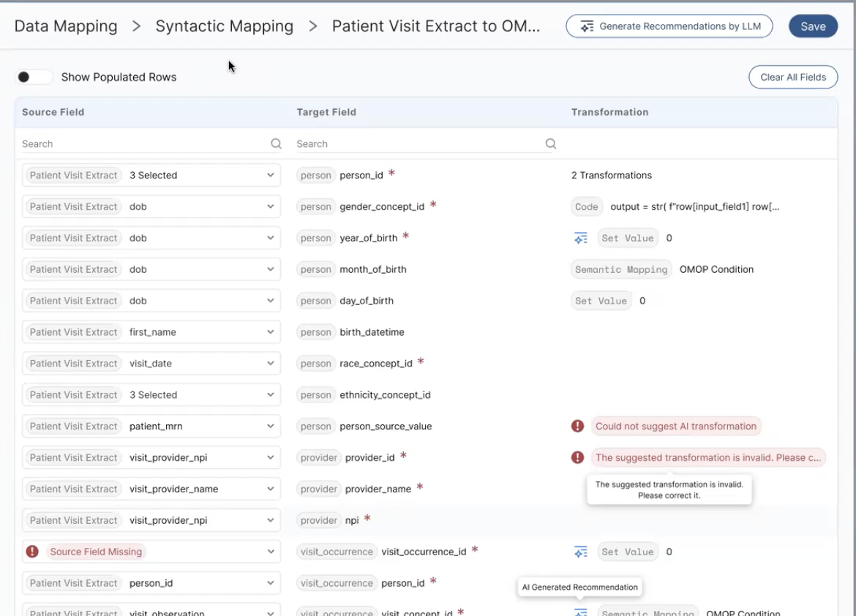The width and height of the screenshot is (856, 616).
Task: Click error icon beside invalid transformation message
Action: tap(577, 458)
